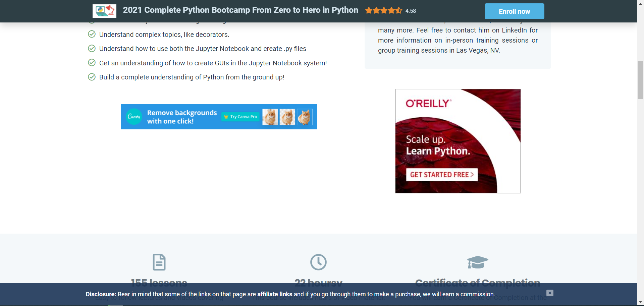Click the first cat photo in the Canva banner
644x306 pixels.
270,117
